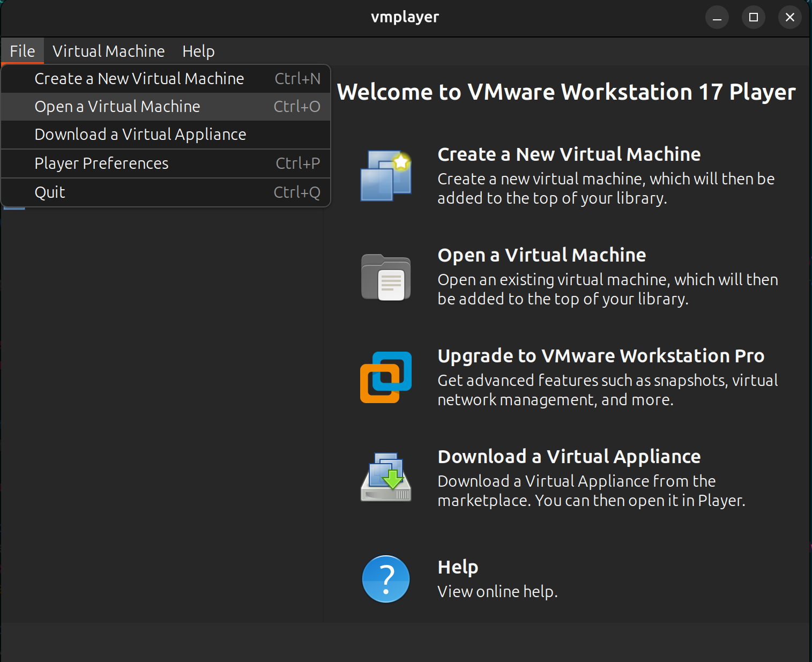Select Open a Virtual Machine from File menu
The height and width of the screenshot is (662, 812).
(x=117, y=107)
